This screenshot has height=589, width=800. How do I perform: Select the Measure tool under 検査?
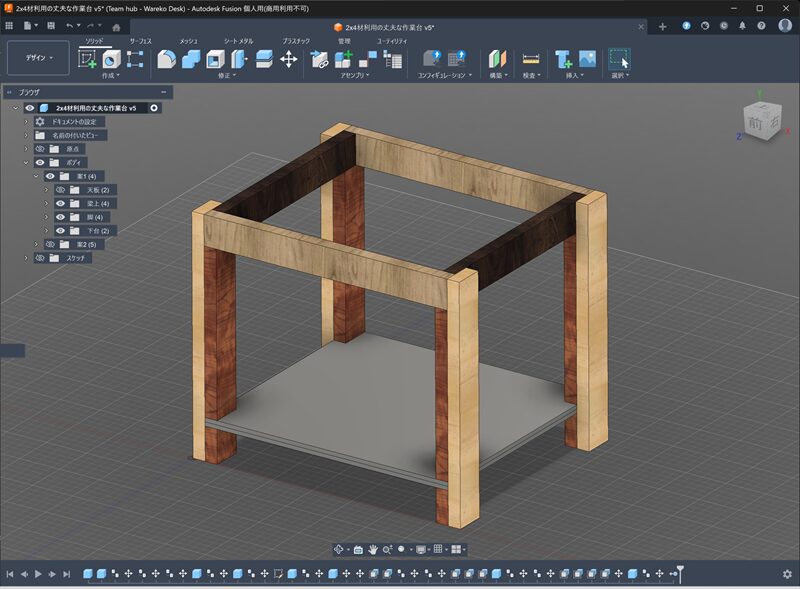tap(531, 59)
